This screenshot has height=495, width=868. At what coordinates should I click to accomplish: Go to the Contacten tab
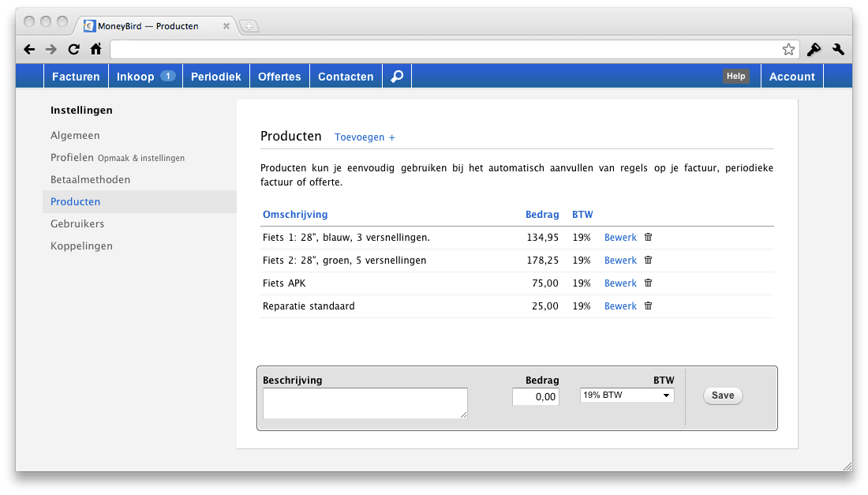point(346,77)
